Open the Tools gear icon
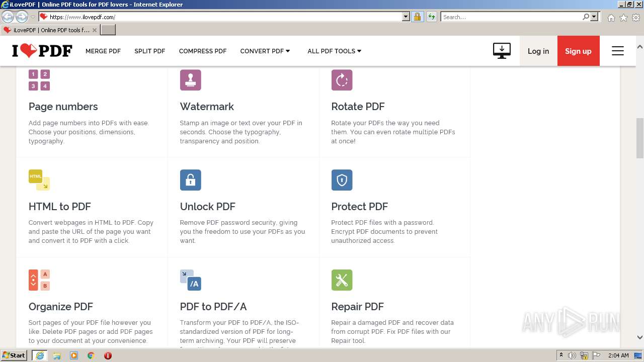 coord(636,18)
